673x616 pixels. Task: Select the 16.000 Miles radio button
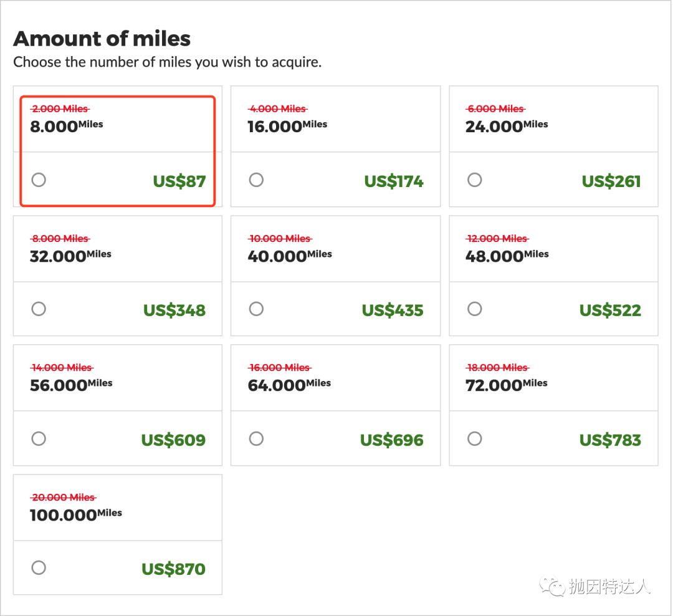(x=256, y=180)
